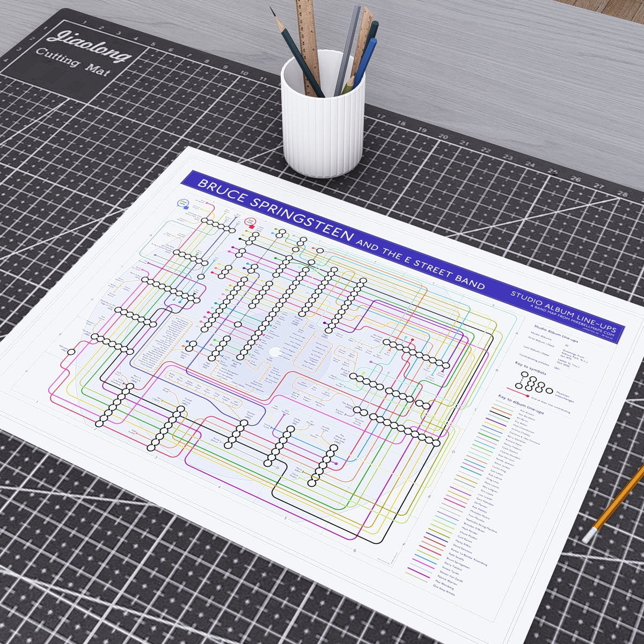Click the musician interchanges symbol in the key
This screenshot has width=644, height=644.
coord(534,383)
